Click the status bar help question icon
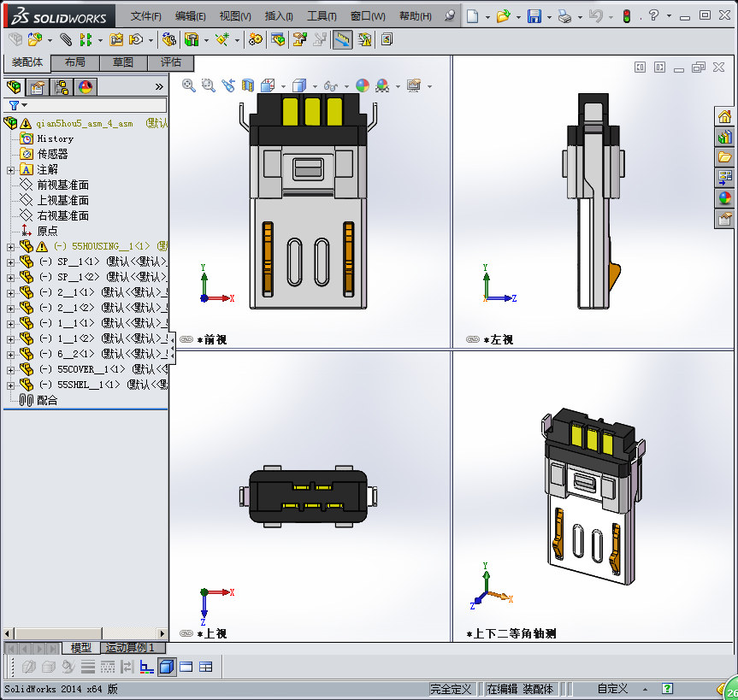The width and height of the screenshot is (738, 700). coord(667,689)
